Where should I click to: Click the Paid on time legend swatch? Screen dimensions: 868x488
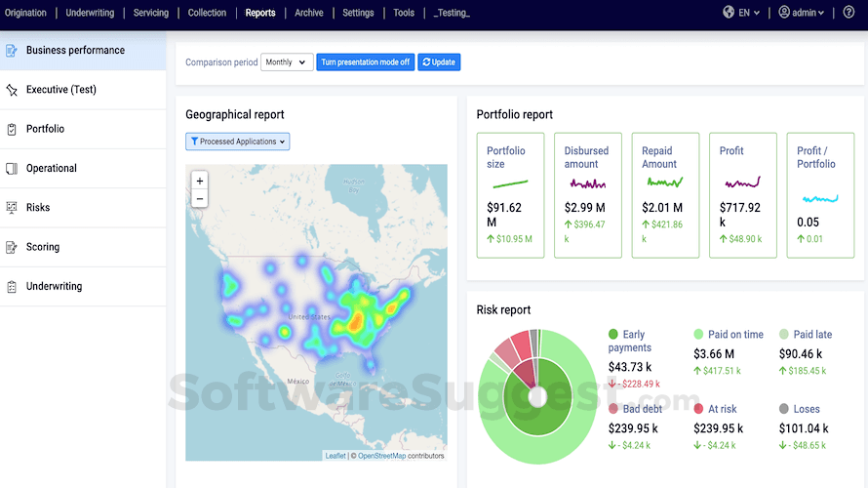tap(698, 335)
